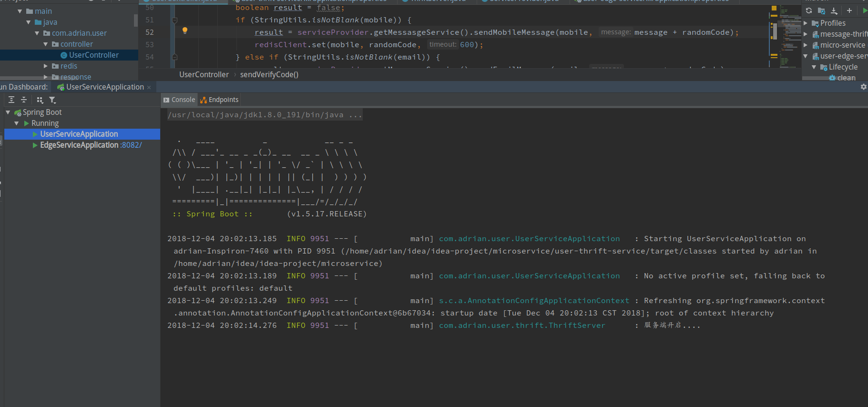
Task: Click the Maven module icon for message-thrift
Action: [x=816, y=34]
